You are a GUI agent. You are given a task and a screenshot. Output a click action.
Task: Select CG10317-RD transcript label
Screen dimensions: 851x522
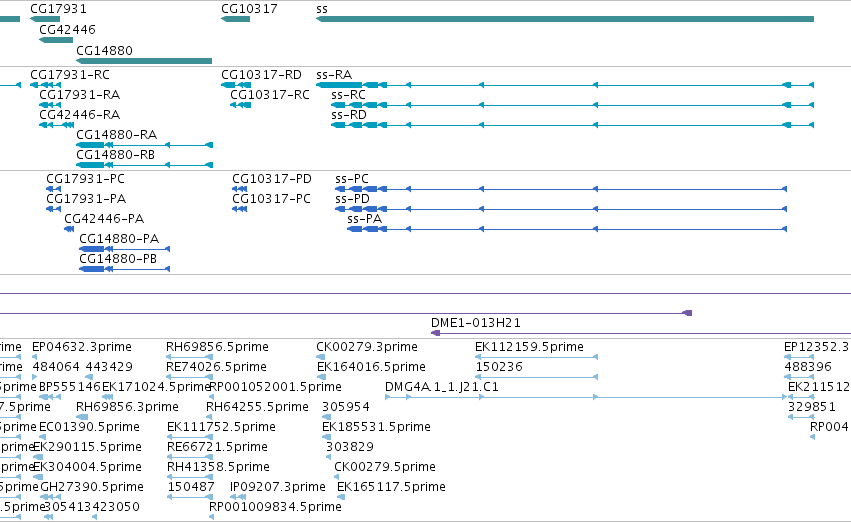261,74
